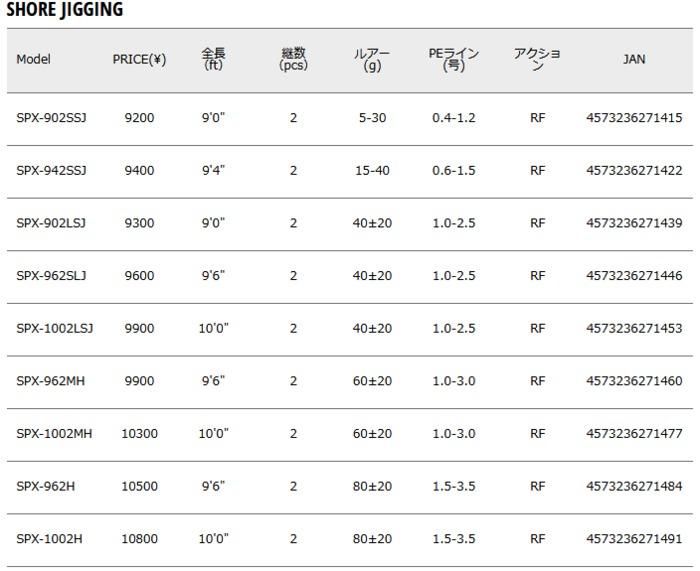
Task: Click the SPX-1002H model name
Action: tap(49, 539)
